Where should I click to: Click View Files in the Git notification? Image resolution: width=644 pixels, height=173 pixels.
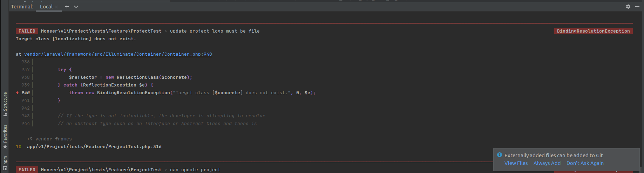coord(516,163)
